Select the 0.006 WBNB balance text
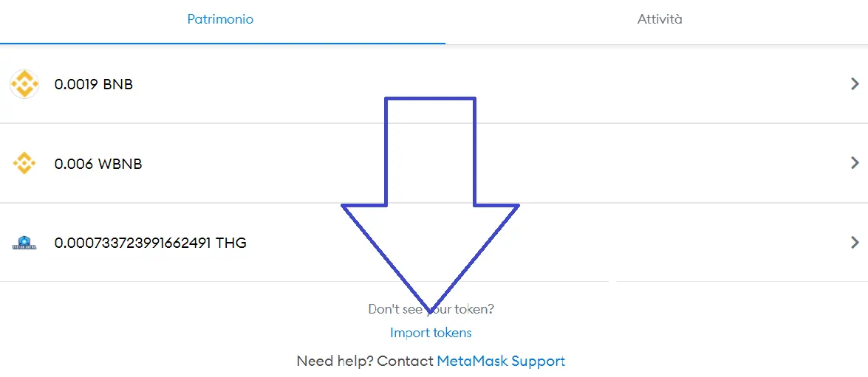Screen dimensions: 868x377 click(x=98, y=165)
